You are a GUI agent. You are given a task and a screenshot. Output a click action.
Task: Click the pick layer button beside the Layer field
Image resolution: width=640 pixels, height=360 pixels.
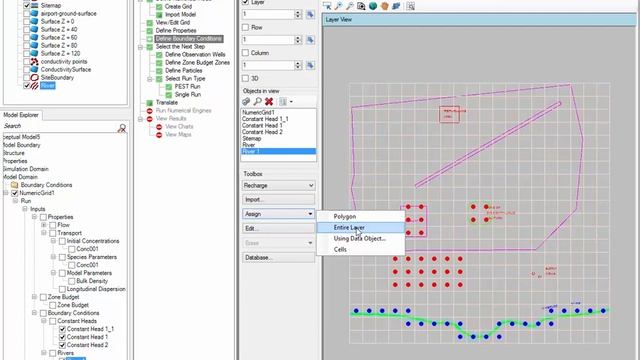tap(310, 14)
